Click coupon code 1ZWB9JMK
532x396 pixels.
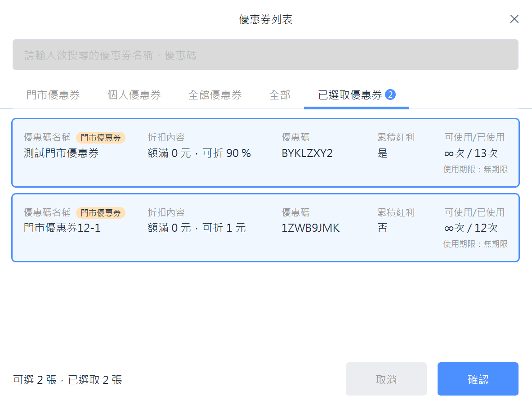pos(310,228)
